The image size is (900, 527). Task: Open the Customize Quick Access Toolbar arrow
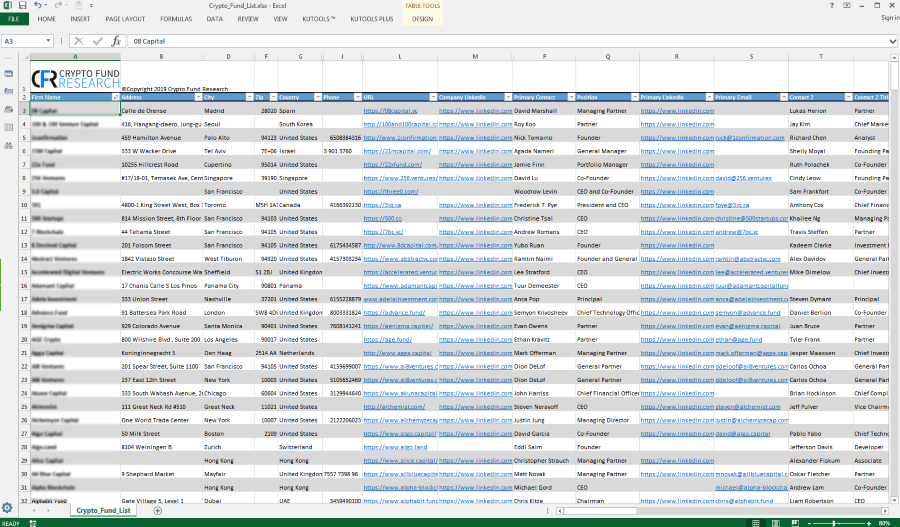click(x=91, y=6)
